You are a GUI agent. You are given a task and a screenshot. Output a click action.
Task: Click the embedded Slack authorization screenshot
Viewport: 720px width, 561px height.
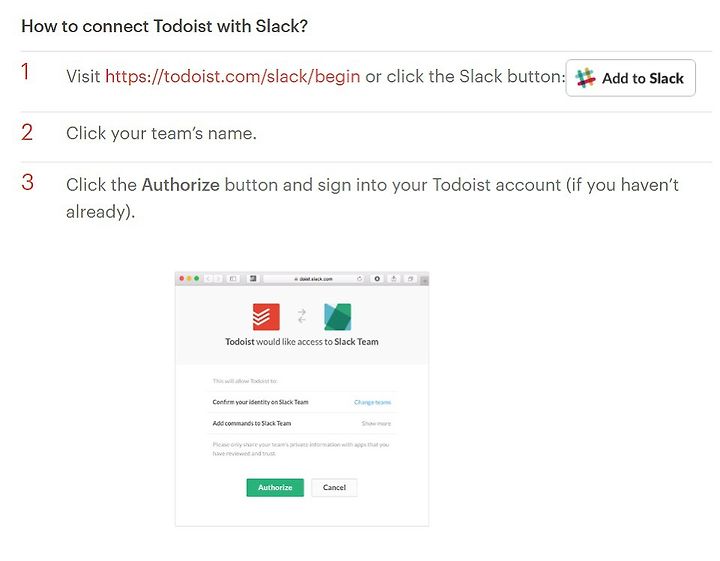coord(302,399)
